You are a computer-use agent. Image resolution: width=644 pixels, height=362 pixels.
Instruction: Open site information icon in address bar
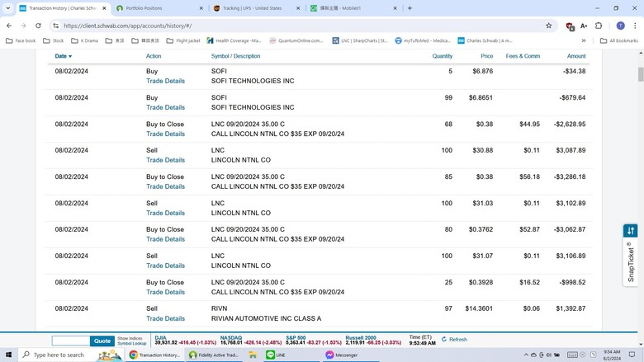55,26
